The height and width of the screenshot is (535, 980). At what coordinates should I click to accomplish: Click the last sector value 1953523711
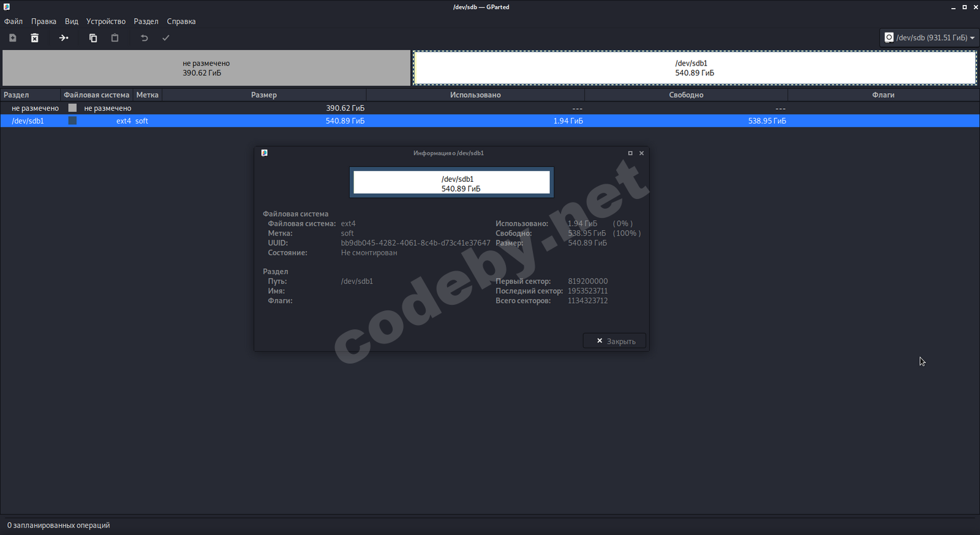coord(588,291)
